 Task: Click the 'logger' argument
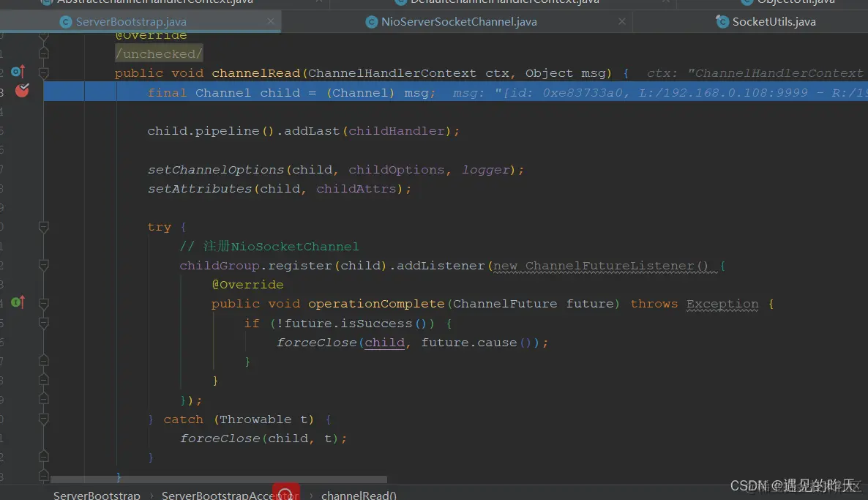click(x=485, y=170)
